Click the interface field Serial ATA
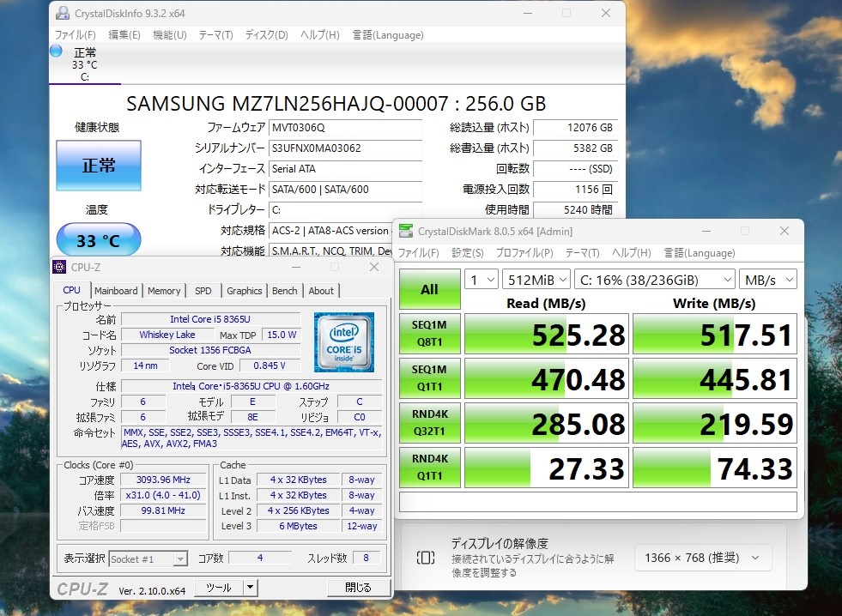 345,168
